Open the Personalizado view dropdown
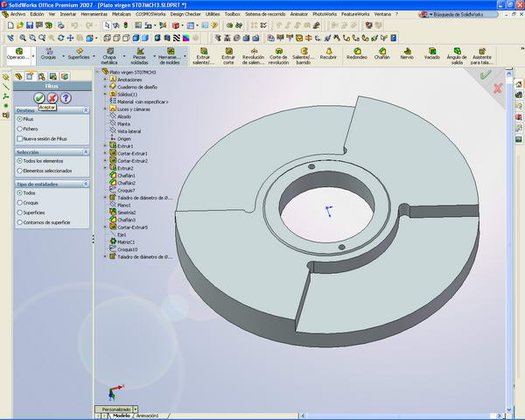 point(136,409)
